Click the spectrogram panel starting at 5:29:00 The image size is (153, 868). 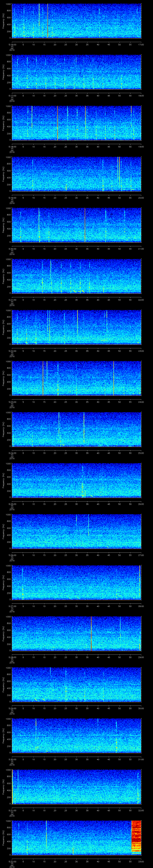coord(77,685)
